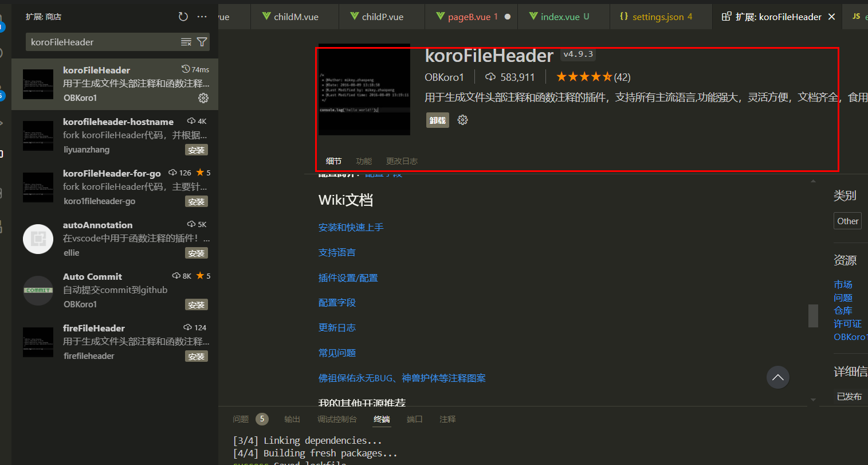Clear extensions search results icon
Screen dimensions: 868x465
click(x=186, y=42)
